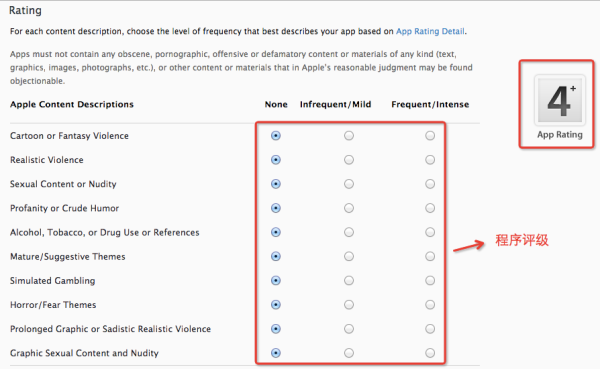Select Frequent/Intense for Cartoon or Fantasy Violence
Screen dimensions: 600x369
(x=430, y=136)
